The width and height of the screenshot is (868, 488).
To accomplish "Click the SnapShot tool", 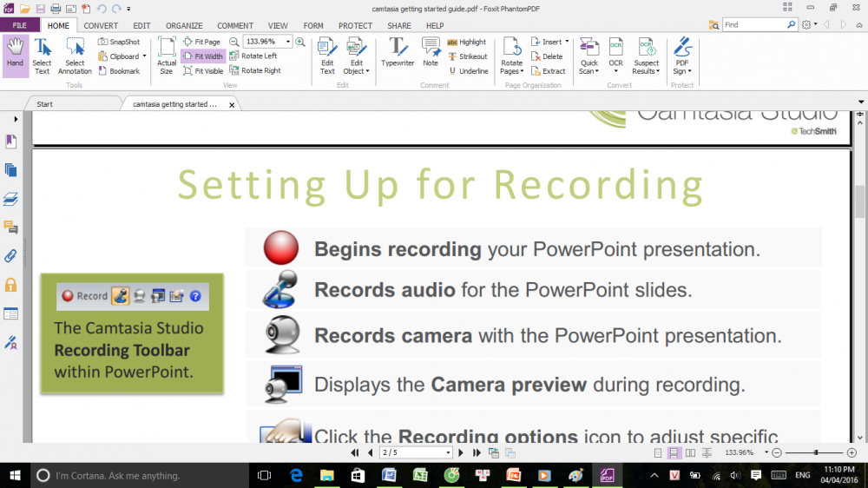I will (119, 42).
